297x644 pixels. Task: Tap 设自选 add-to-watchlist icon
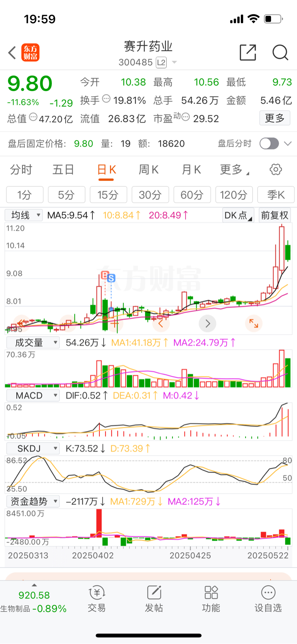tap(268, 599)
